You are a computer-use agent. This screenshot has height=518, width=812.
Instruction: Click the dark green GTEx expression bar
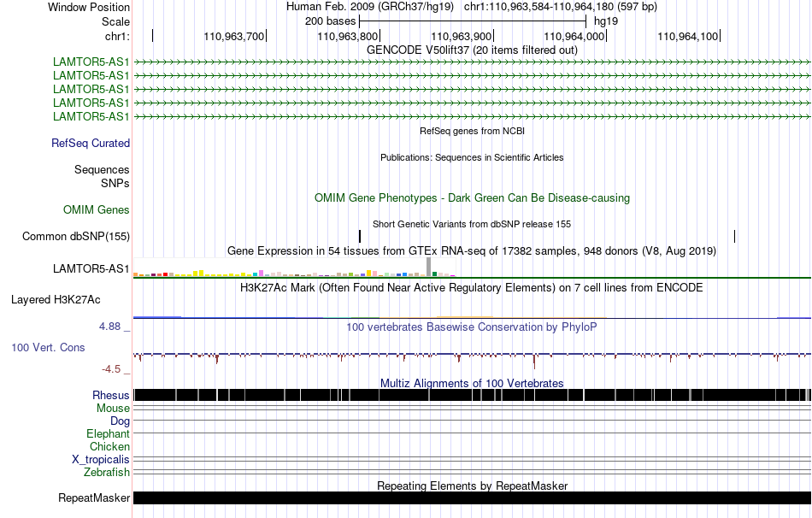point(434,274)
